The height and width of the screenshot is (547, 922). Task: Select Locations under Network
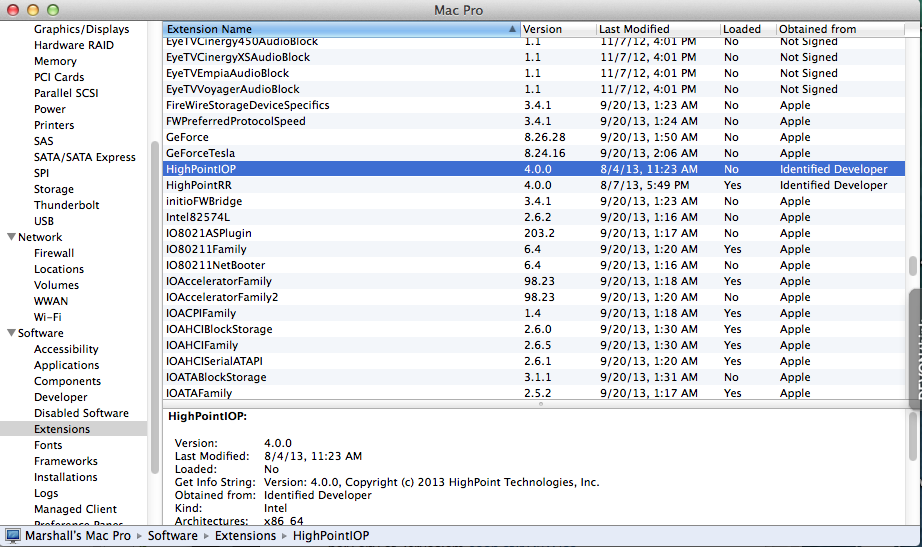(59, 269)
